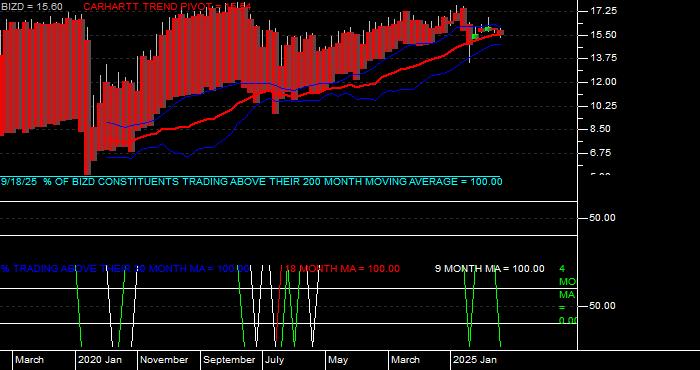Select the November date axis label
This screenshot has width=700, height=370.
165,360
